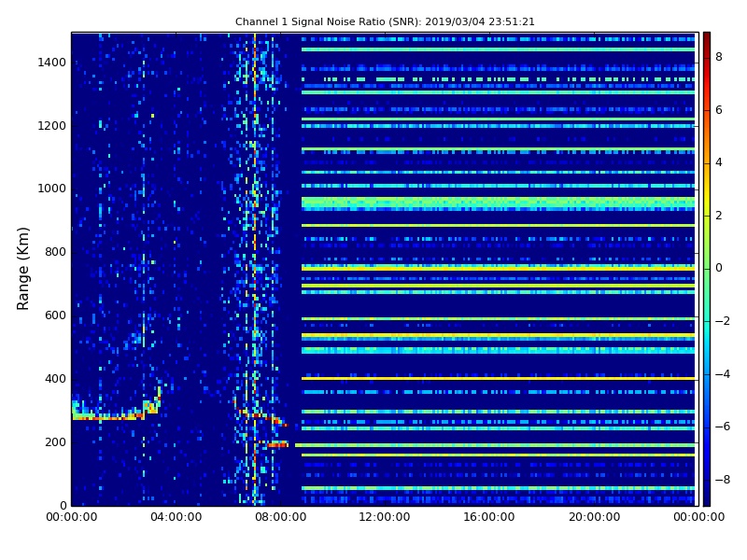Click the 1000 range tick label

(51, 189)
